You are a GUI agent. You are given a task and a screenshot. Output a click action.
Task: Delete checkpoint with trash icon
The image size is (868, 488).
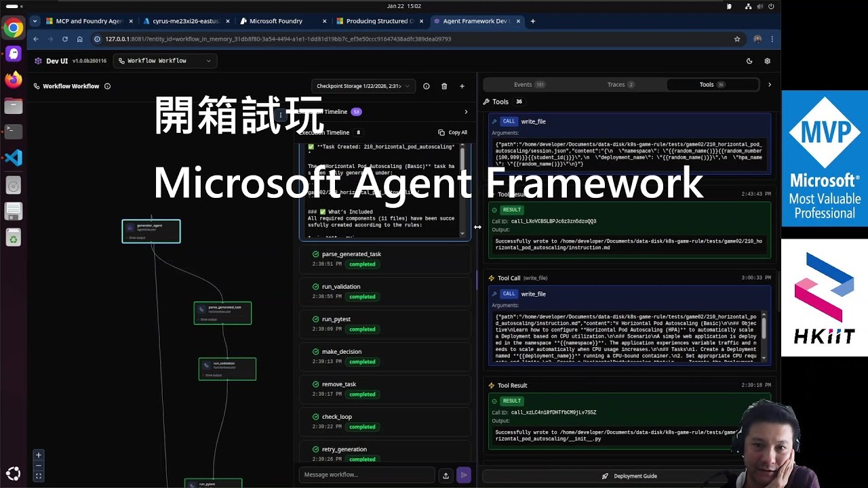coord(444,86)
